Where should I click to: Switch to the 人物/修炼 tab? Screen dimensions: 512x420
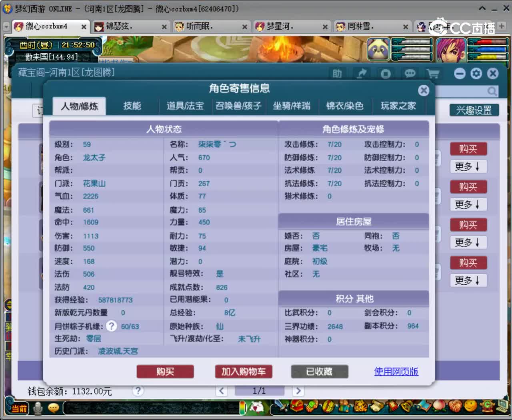pos(79,106)
